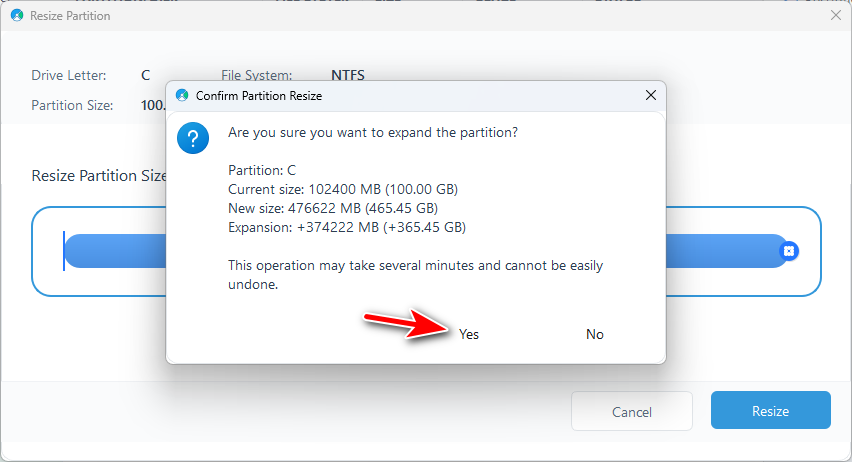852x462 pixels.
Task: Click the Drive Letter value C
Action: (x=146, y=75)
